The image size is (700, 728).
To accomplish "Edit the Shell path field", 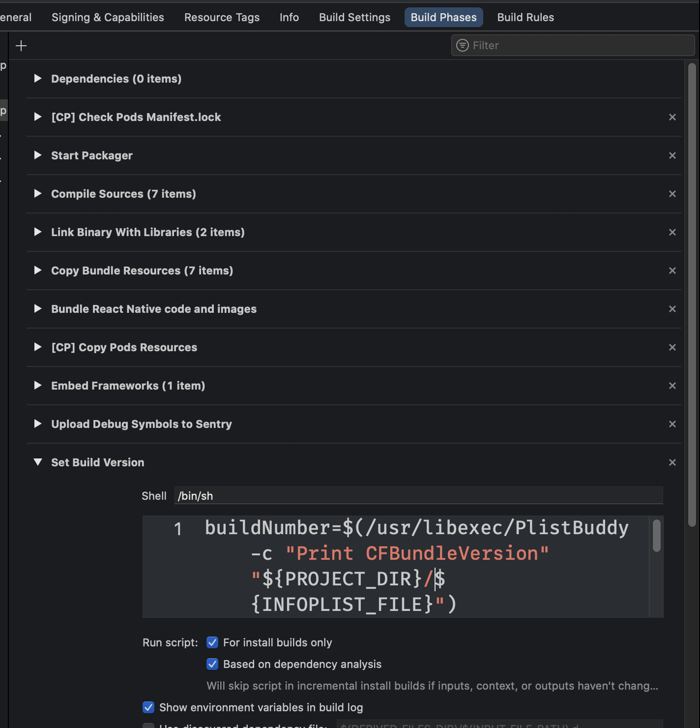I will coord(418,496).
